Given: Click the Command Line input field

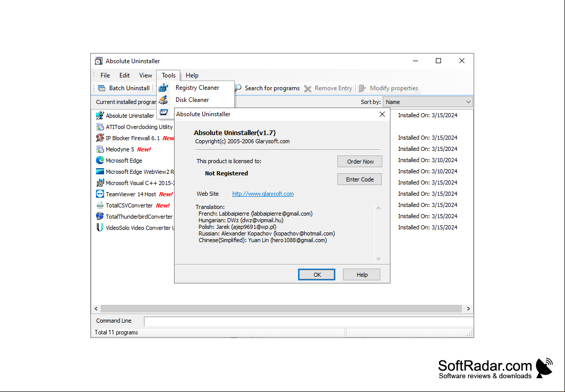Looking at the screenshot, I should (x=308, y=321).
